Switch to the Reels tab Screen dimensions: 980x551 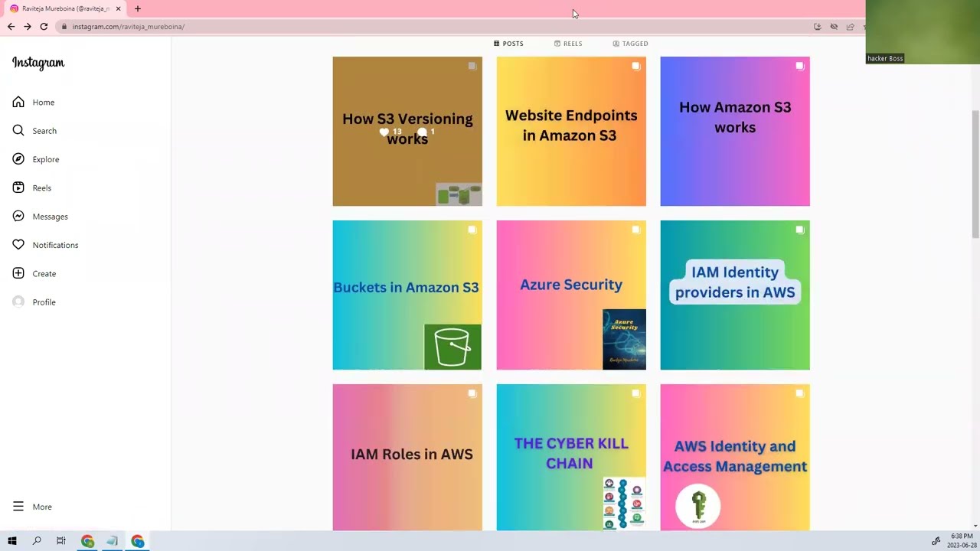pos(568,44)
